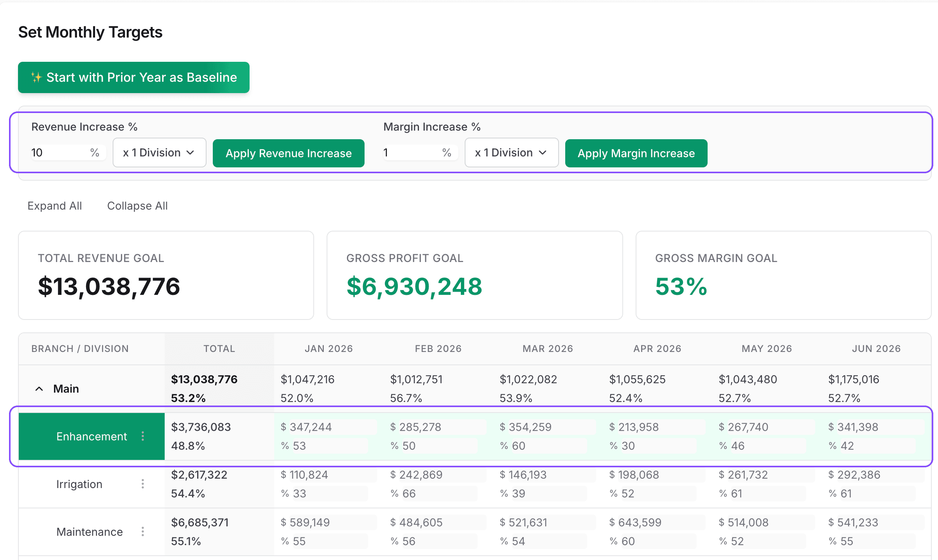Image resolution: width=938 pixels, height=560 pixels.
Task: Open the Enhancement division options menu
Action: click(143, 436)
